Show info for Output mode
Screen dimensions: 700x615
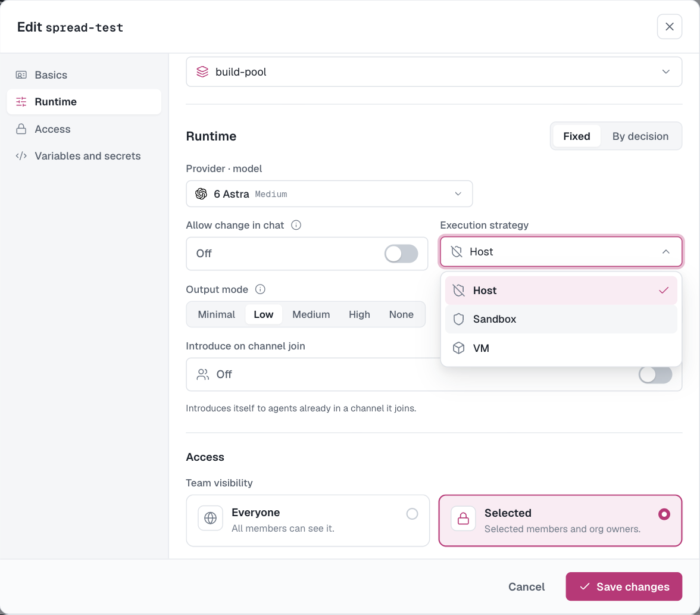coord(260,289)
